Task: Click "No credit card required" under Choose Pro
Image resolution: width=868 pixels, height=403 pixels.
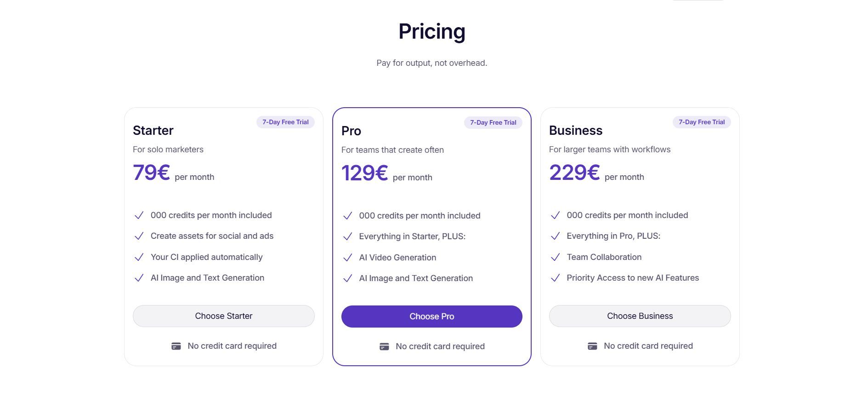Action: (x=440, y=346)
